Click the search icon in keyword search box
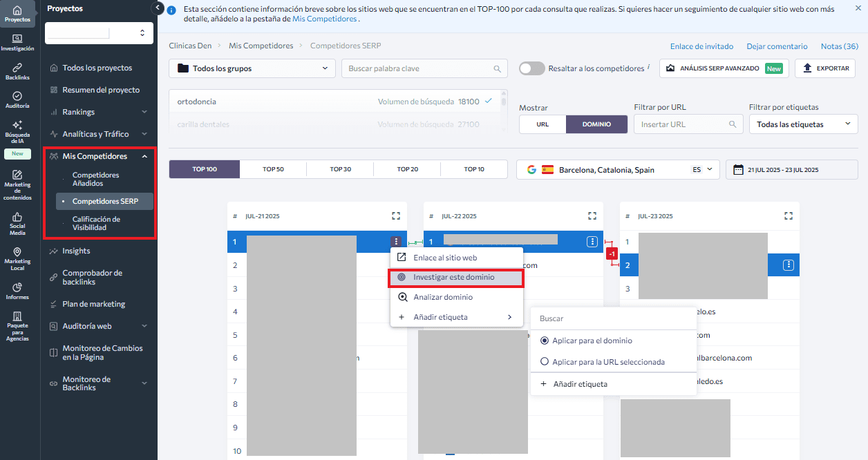 pyautogui.click(x=497, y=68)
